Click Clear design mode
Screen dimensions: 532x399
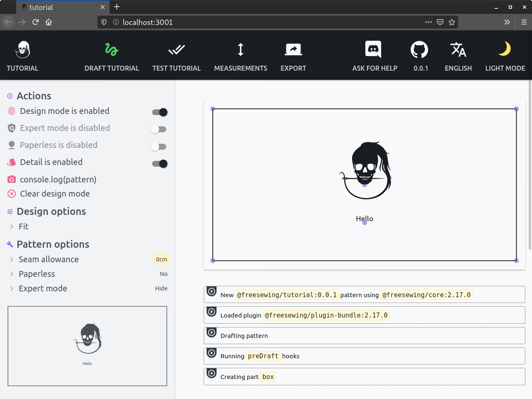(x=55, y=194)
